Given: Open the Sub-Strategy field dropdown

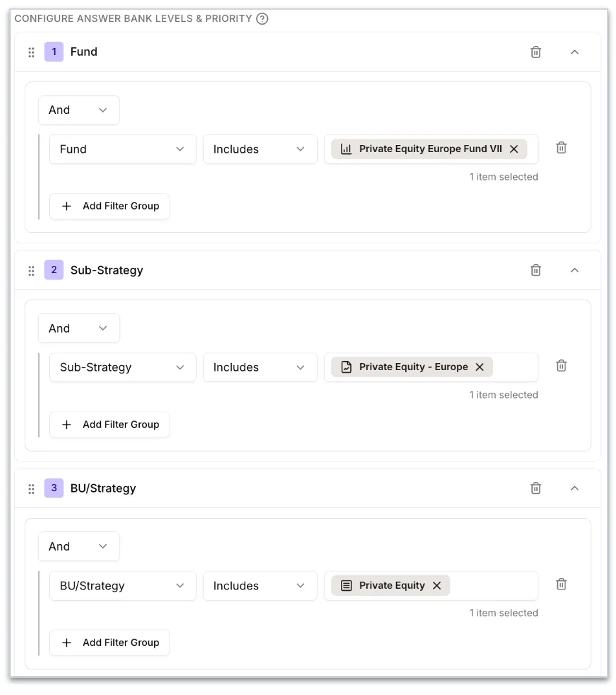Looking at the screenshot, I should pyautogui.click(x=123, y=368).
